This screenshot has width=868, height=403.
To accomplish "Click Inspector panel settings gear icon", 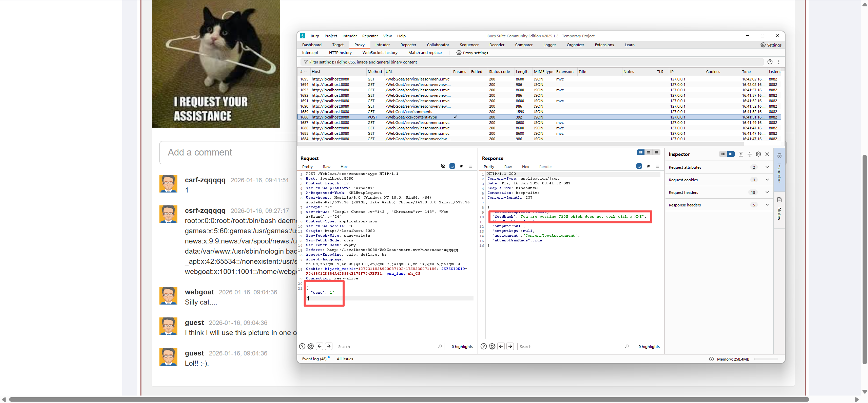I will click(758, 154).
